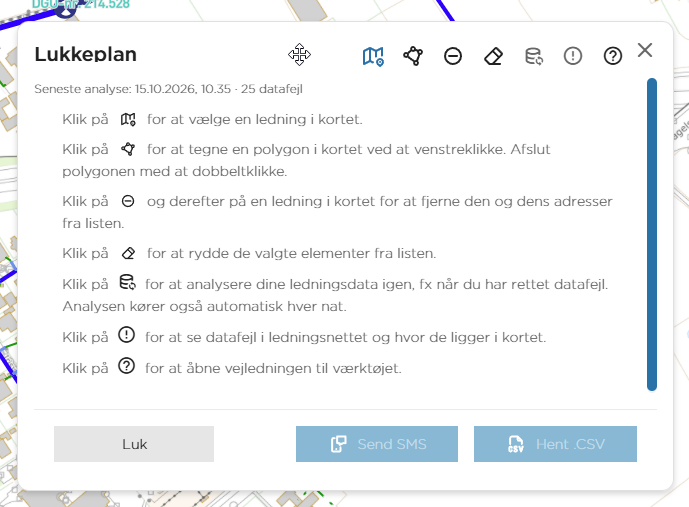This screenshot has height=507, width=689.
Task: Click the Hent .CSV button
Action: [555, 444]
